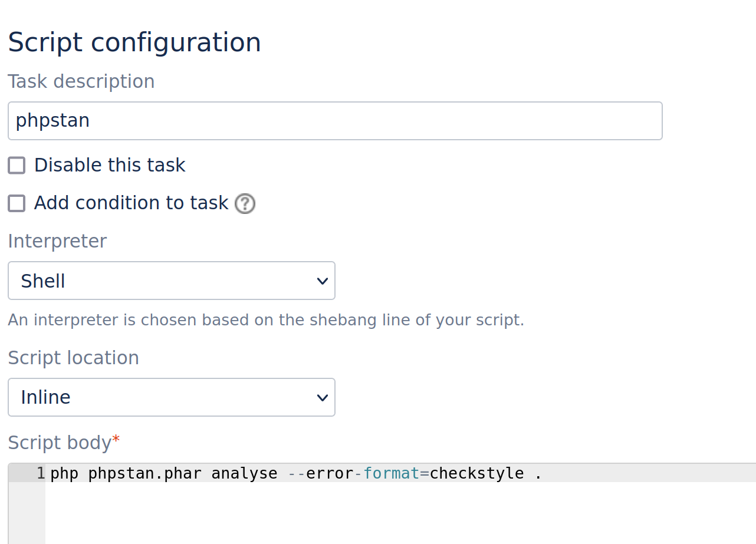
Task: Focus the Task description field containing phpstan
Action: [x=335, y=121]
